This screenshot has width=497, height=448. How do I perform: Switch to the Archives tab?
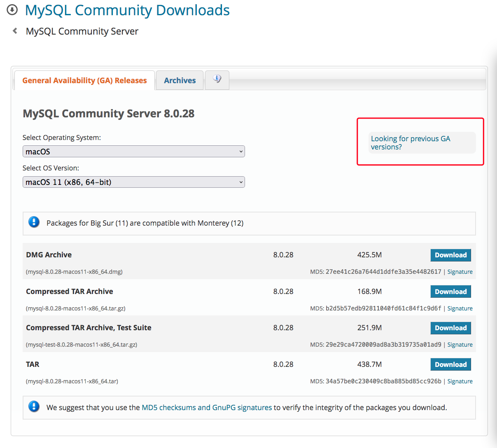180,80
